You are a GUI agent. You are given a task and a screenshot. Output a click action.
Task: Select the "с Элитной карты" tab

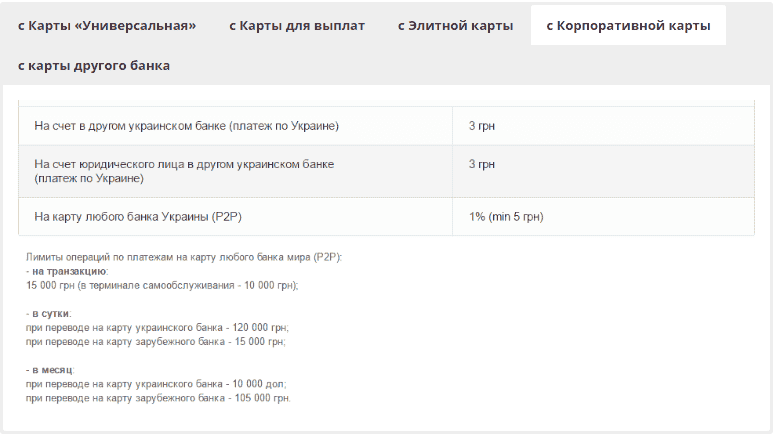[x=455, y=25]
